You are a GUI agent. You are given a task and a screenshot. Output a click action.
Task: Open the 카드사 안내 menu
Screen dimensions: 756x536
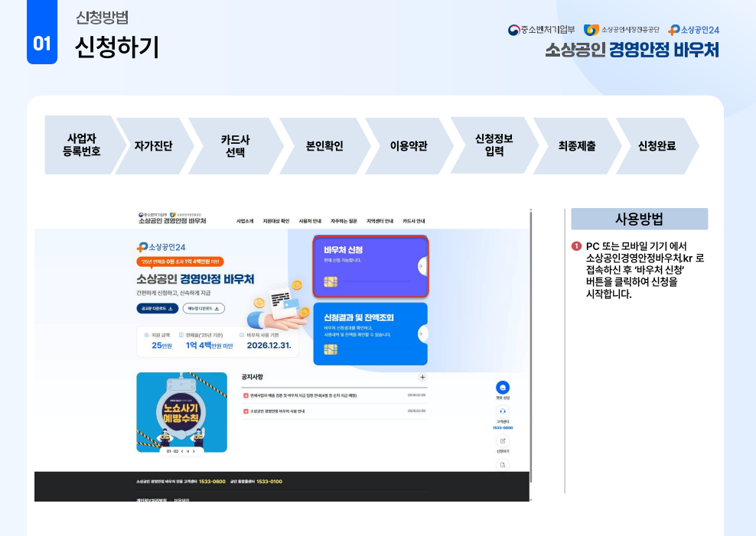[414, 221]
